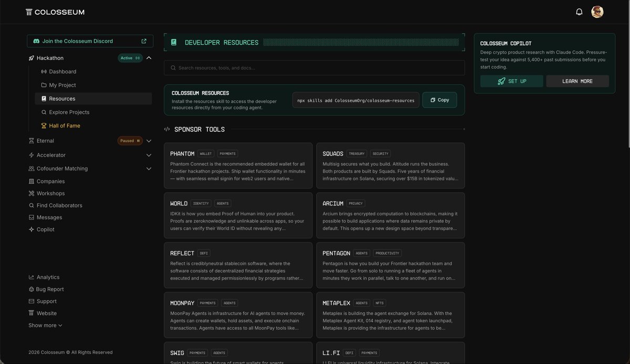
Task: Open the ARCIUM sponsor card
Action: pyautogui.click(x=391, y=216)
